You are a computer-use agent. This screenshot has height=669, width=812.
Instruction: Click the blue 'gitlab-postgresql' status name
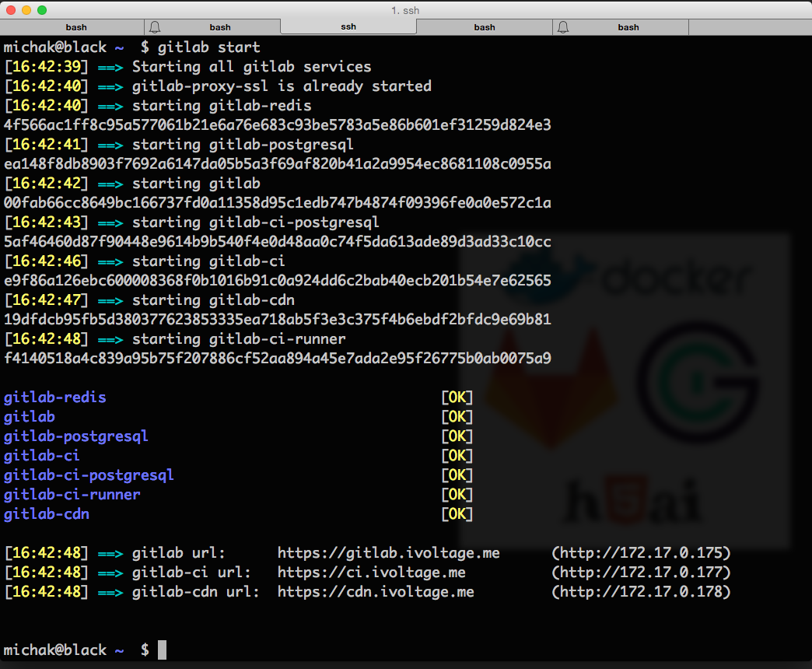(76, 436)
